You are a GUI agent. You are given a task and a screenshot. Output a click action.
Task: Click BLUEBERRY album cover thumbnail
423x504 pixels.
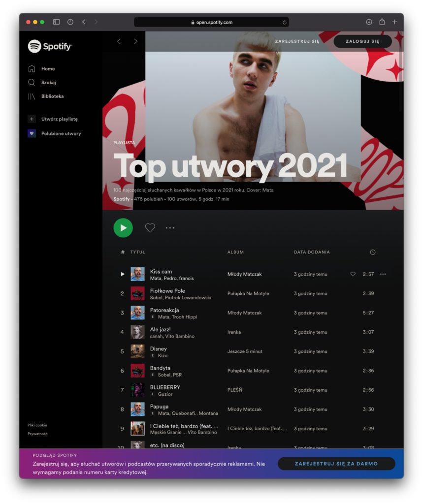click(137, 390)
